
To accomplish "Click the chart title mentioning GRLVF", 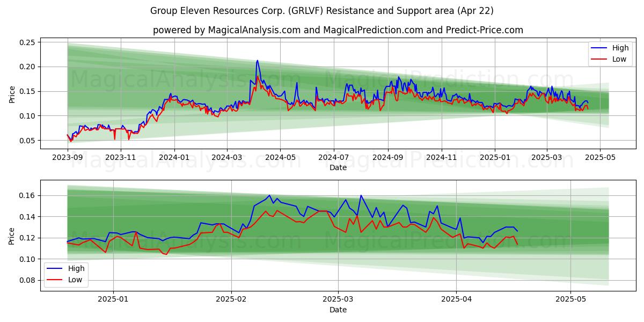I will click(322, 11).
